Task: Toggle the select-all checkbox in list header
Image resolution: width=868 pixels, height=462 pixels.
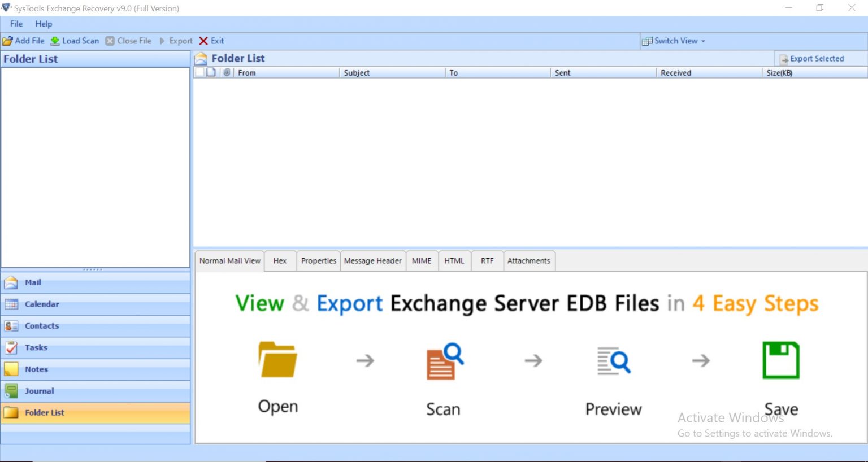Action: [x=199, y=72]
